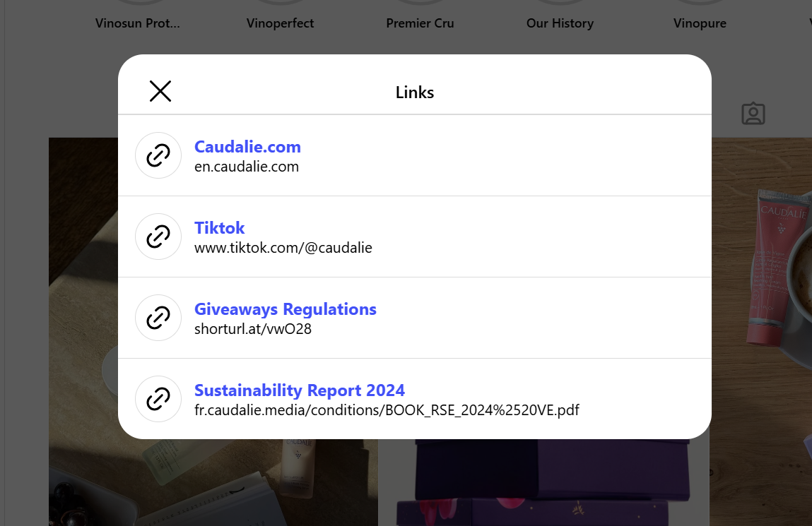
Task: Open the Premier Cru story highlight
Action: 420,23
